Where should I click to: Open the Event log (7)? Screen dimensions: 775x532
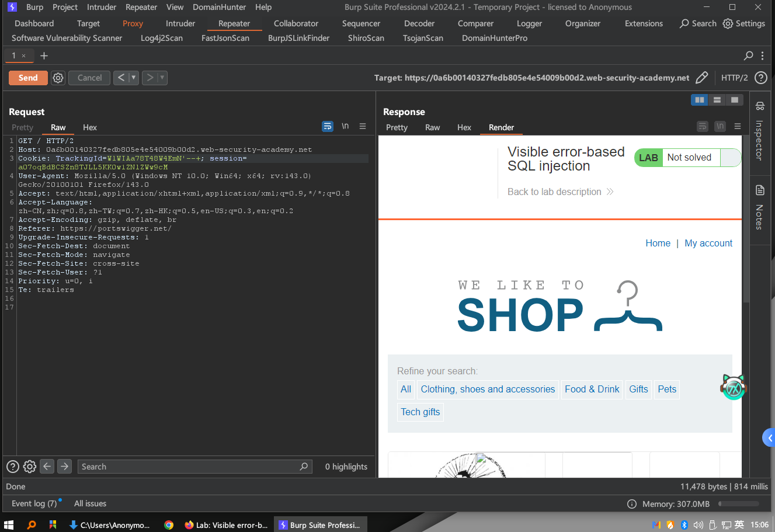[x=34, y=503]
